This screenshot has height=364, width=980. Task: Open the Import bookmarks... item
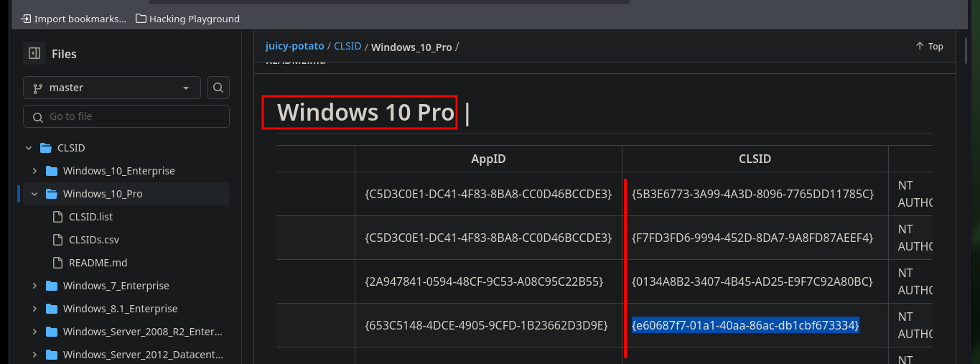pos(74,19)
